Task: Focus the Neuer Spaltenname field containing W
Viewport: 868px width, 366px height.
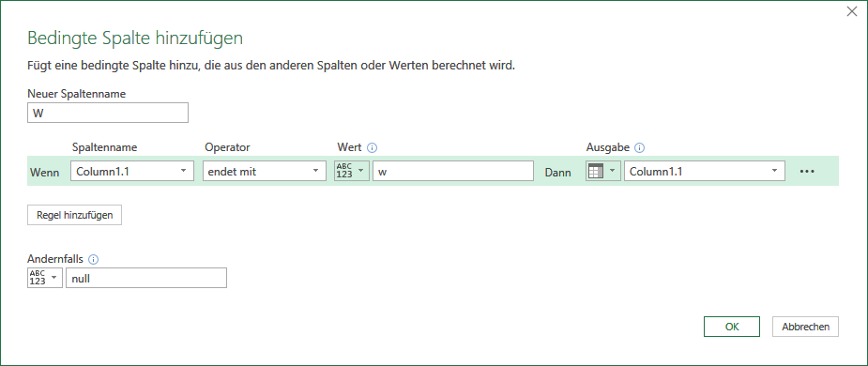Action: [x=107, y=113]
